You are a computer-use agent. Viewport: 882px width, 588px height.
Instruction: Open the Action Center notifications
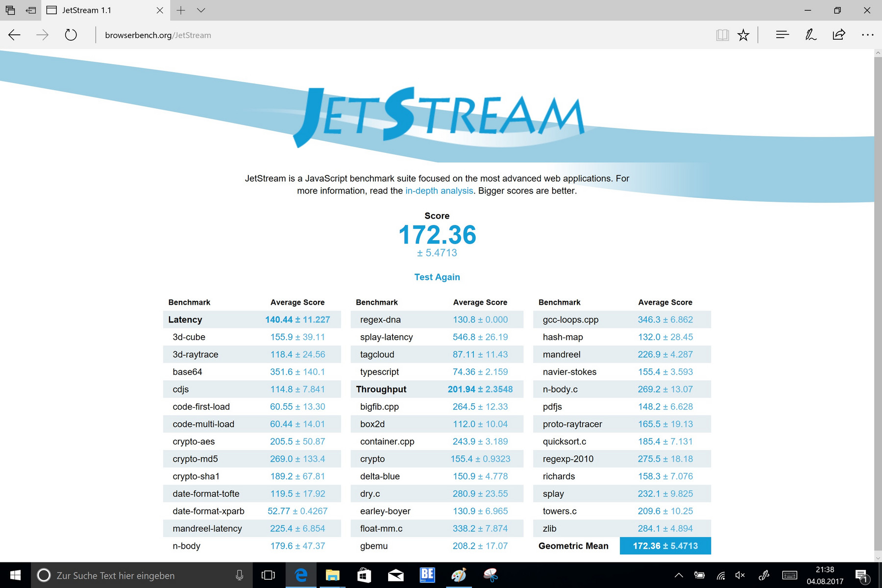(x=862, y=575)
